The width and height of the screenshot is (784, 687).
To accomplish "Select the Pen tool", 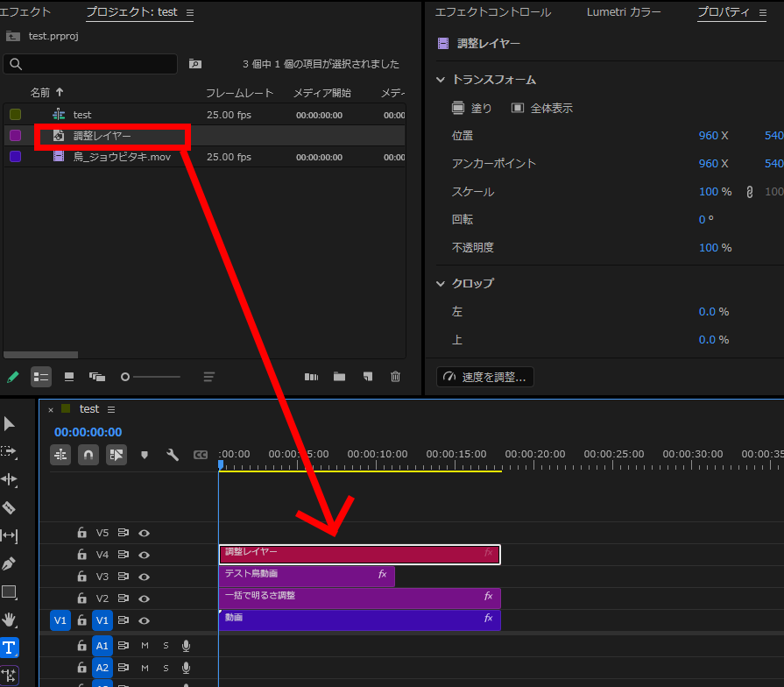I will point(9,563).
